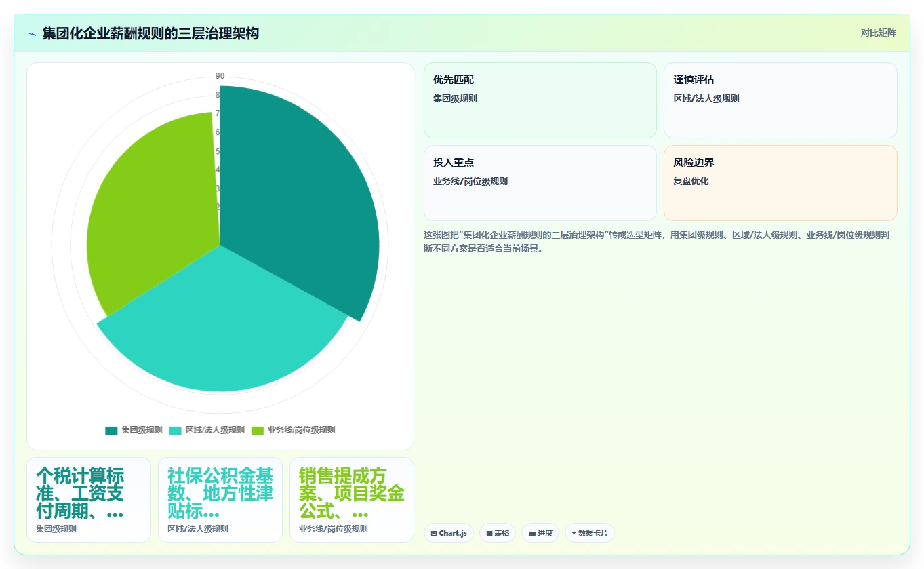The height and width of the screenshot is (569, 924).
Task: Click the title 集团化企业薪酬规则的三层治理架构
Action: (x=150, y=33)
